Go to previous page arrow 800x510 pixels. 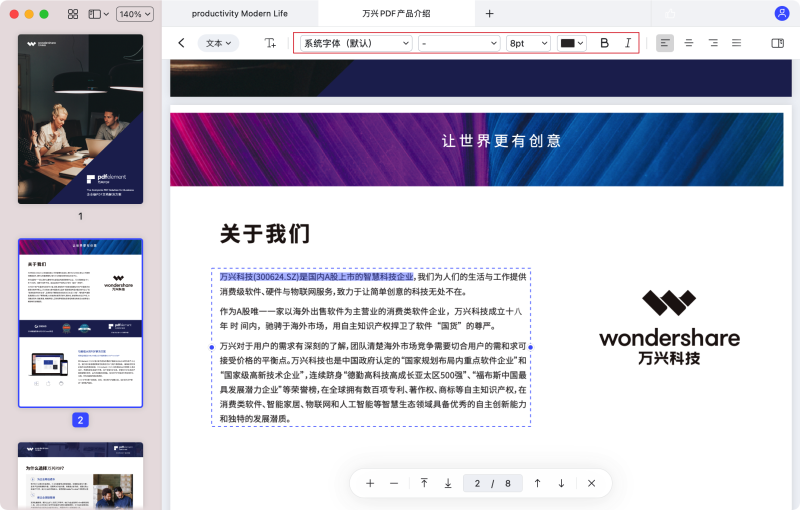coord(537,483)
